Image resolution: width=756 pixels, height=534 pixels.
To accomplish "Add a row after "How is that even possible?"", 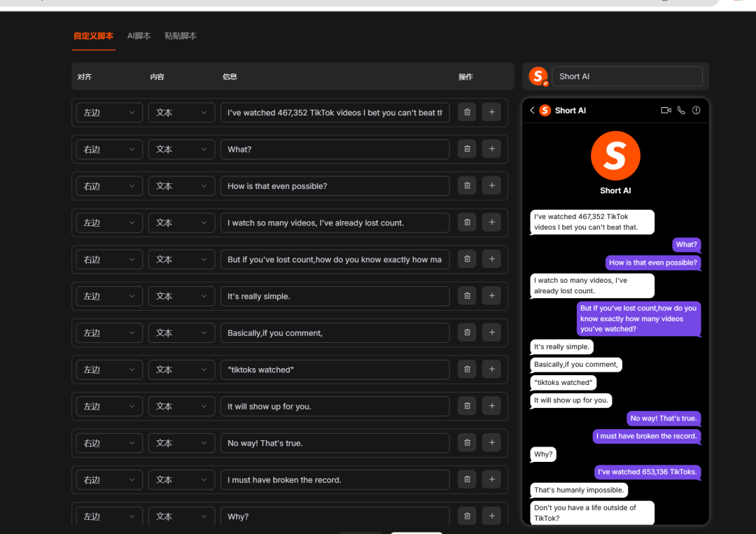I will coord(492,185).
